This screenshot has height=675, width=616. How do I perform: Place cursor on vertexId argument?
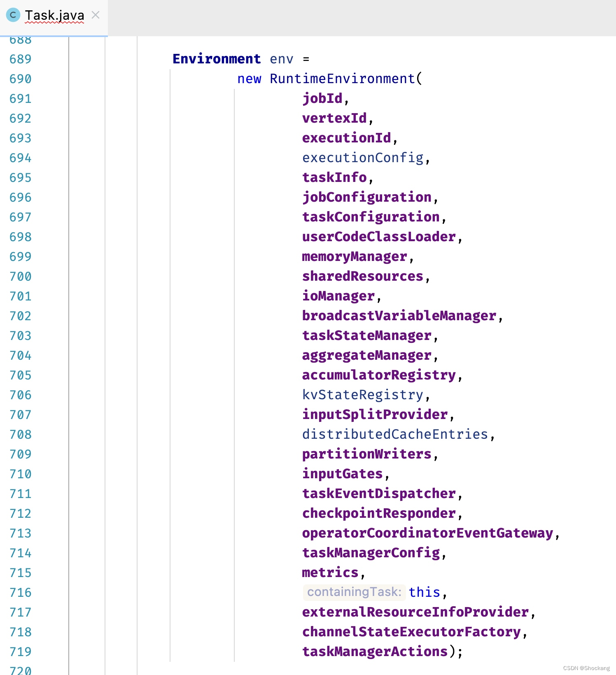click(x=334, y=119)
